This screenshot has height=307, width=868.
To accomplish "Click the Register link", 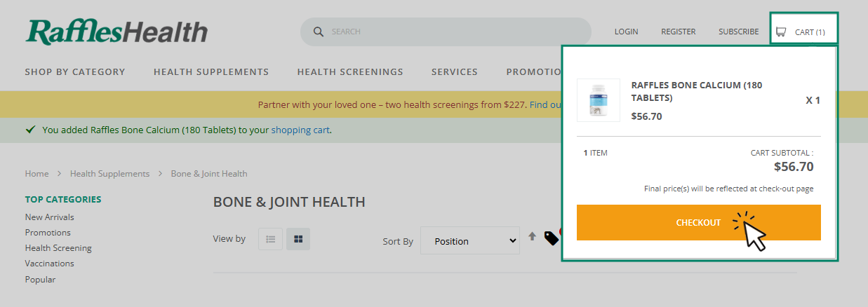I will [678, 32].
